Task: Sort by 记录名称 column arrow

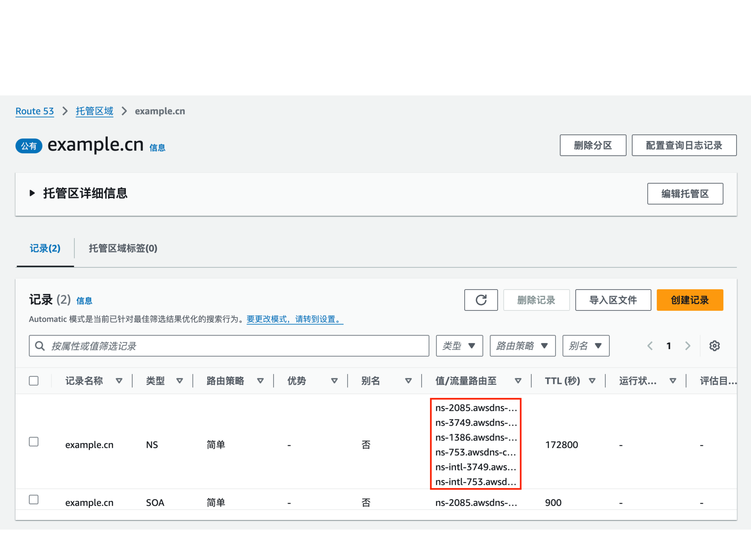Action: pyautogui.click(x=119, y=381)
